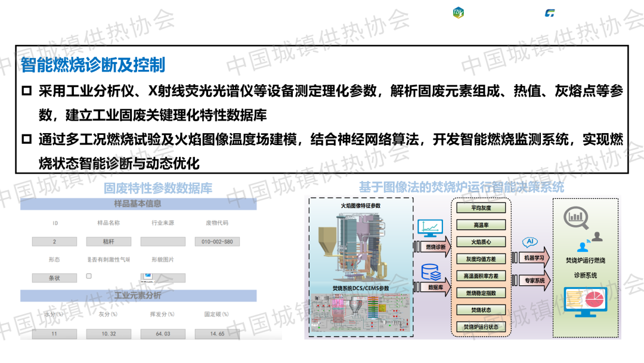Click the 样品名称 field showing 秸秆
This screenshot has height=363, width=644.
click(x=109, y=242)
